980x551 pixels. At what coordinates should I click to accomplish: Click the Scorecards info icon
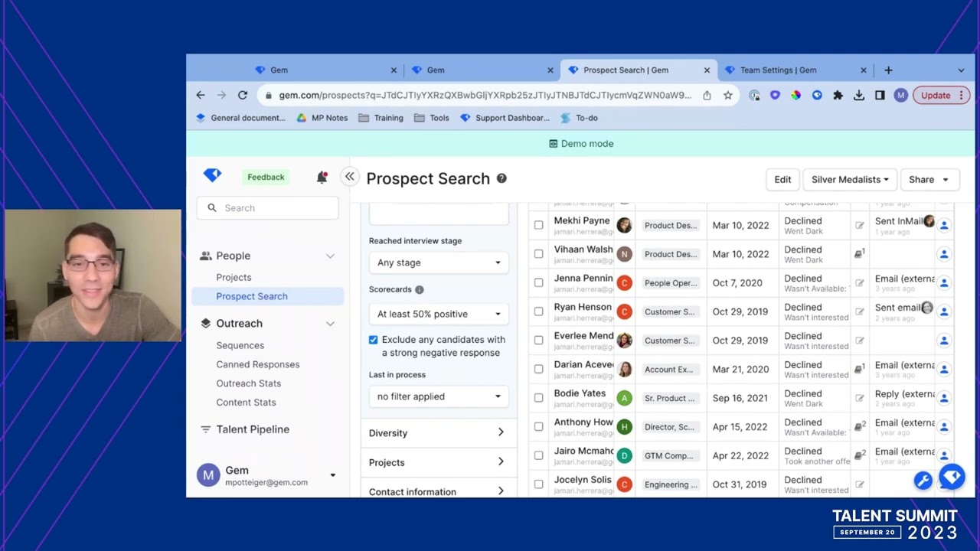tap(420, 289)
